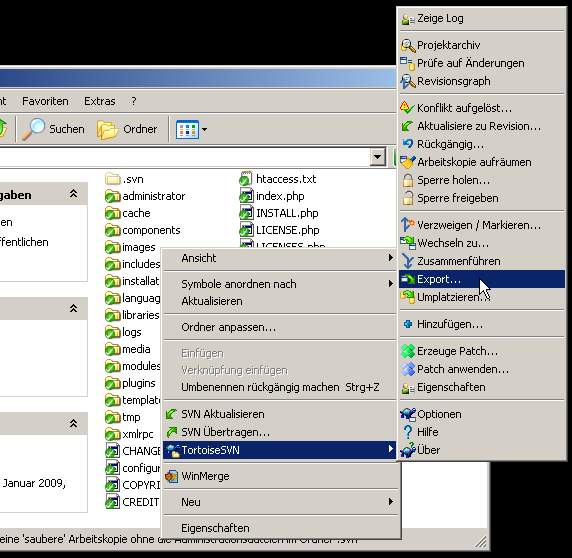Open the Views toolbar dropdown arrow
The height and width of the screenshot is (558, 572).
click(x=204, y=129)
